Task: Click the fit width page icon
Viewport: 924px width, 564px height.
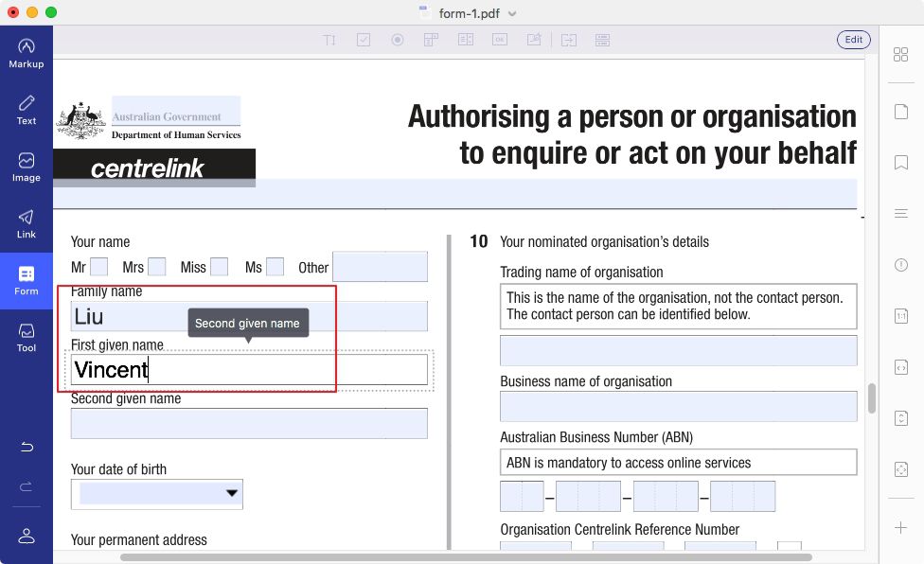Action: [x=900, y=367]
